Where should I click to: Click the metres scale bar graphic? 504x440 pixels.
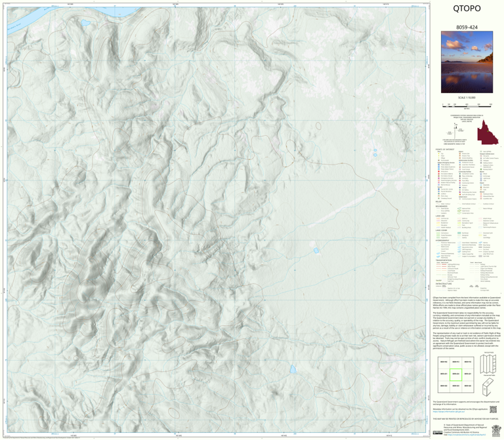click(x=467, y=106)
